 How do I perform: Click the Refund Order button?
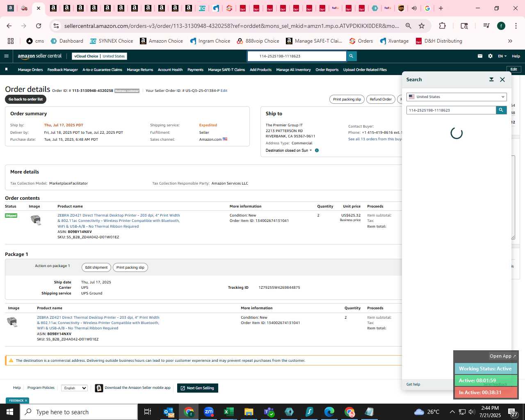381,99
